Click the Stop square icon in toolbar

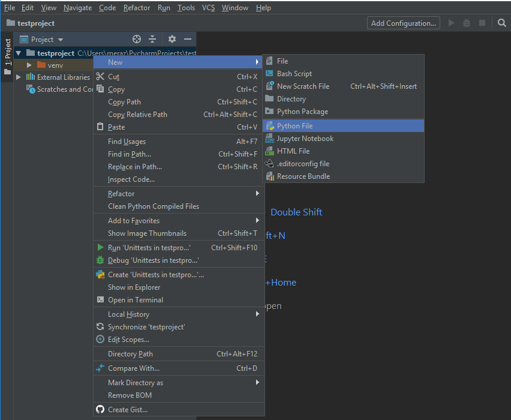(482, 23)
